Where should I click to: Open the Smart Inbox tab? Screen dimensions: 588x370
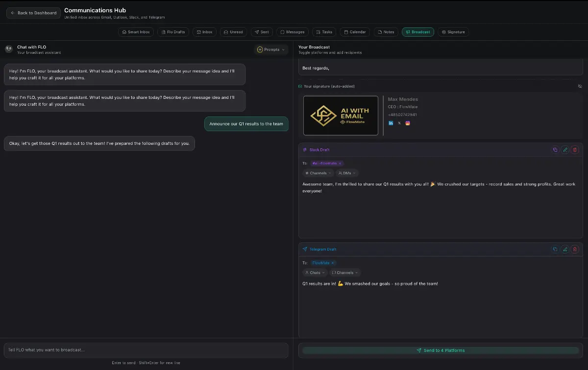136,32
